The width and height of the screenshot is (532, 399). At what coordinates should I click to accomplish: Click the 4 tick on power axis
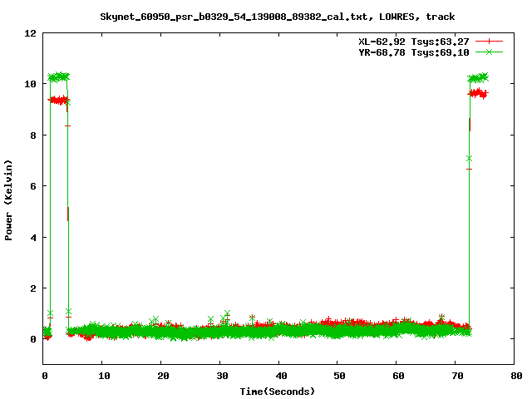[x=33, y=238]
